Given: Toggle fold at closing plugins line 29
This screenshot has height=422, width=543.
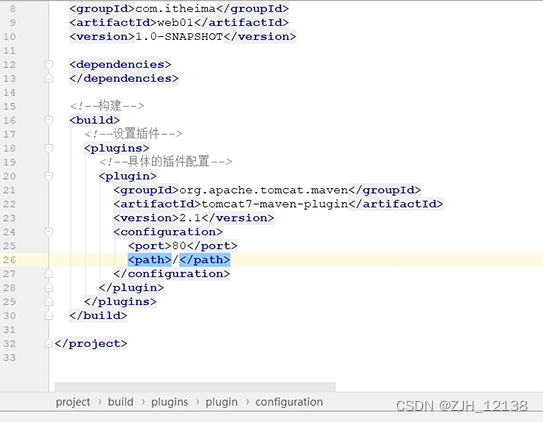Looking at the screenshot, I should (x=49, y=302).
